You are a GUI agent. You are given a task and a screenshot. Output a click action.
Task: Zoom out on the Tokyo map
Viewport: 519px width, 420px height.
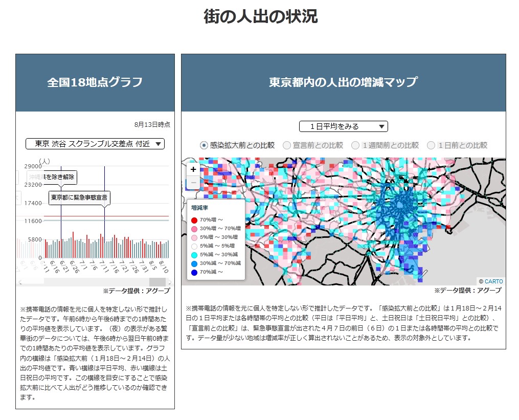[x=193, y=183]
